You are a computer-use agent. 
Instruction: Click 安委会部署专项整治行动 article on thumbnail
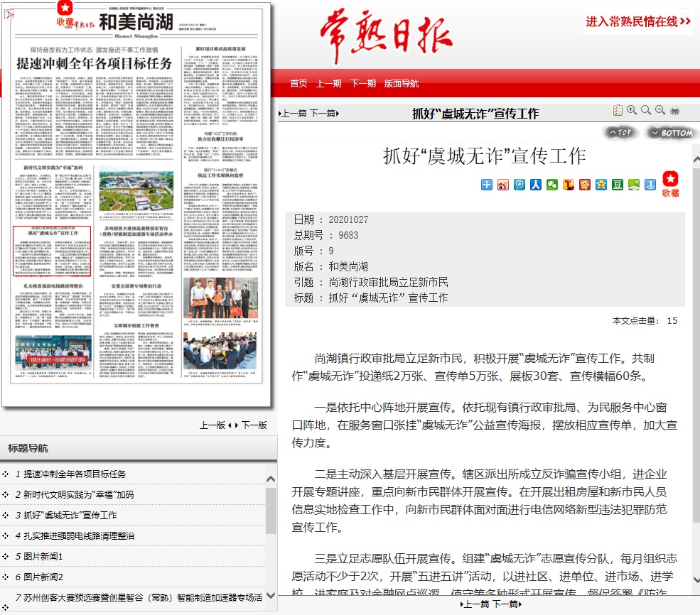pos(136,300)
